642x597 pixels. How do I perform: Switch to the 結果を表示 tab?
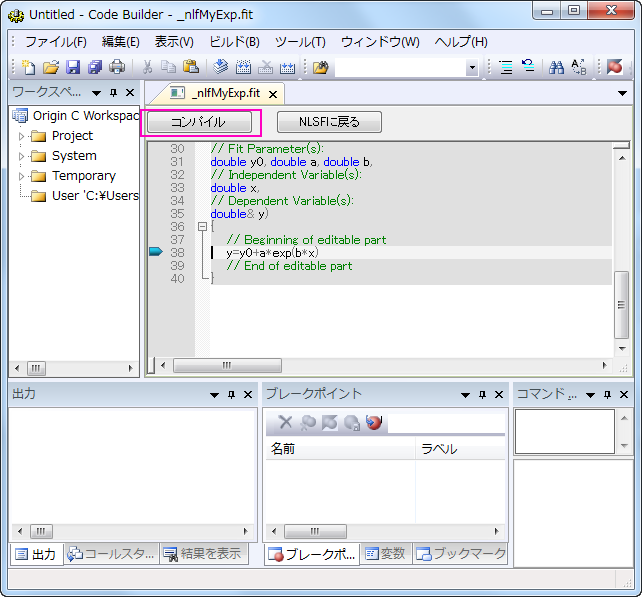click(203, 554)
